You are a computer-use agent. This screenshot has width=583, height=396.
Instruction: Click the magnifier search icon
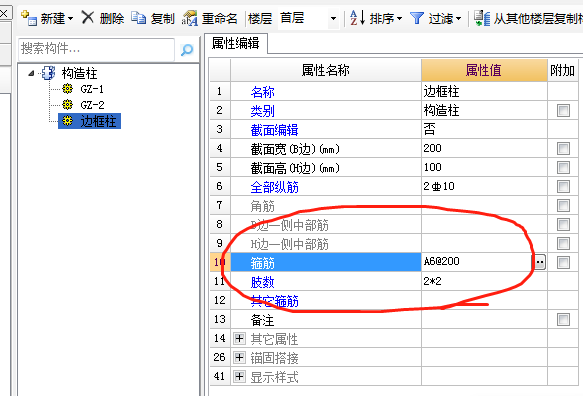coord(187,49)
